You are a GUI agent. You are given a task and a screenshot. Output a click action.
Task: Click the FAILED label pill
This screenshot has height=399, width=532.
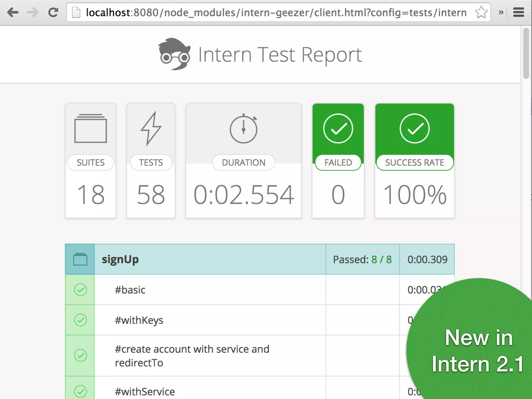[x=338, y=163]
